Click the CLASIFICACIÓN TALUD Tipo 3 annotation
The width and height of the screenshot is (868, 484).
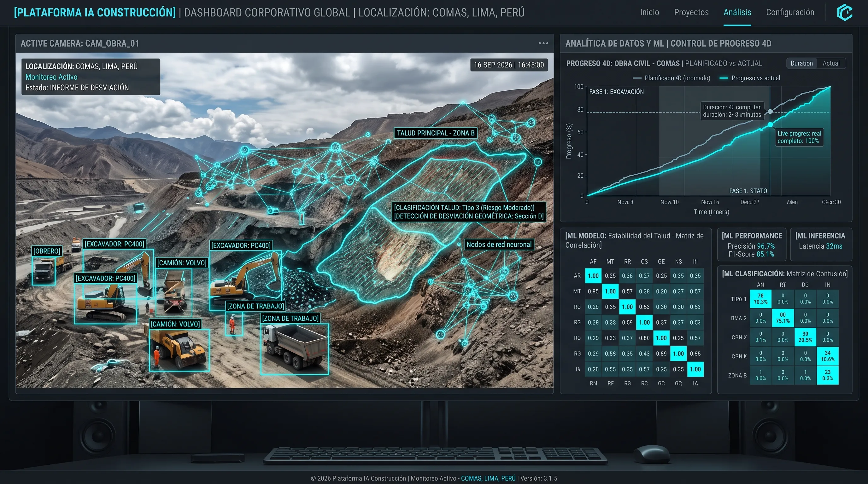(464, 208)
